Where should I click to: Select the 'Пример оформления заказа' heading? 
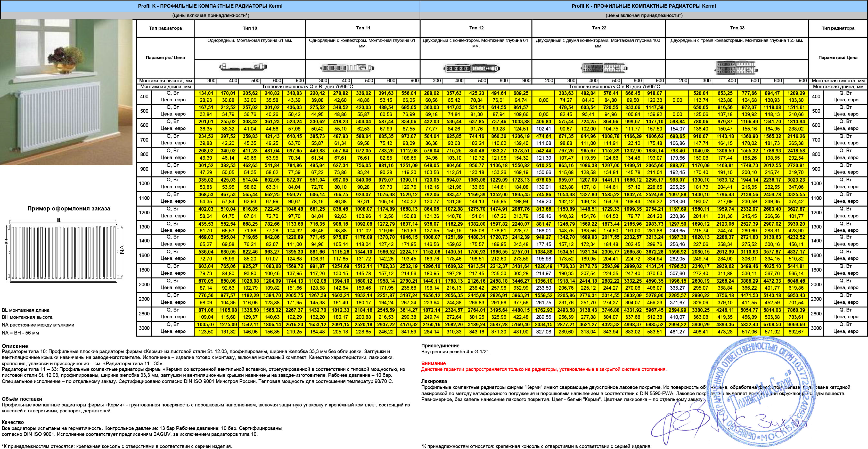(x=69, y=208)
